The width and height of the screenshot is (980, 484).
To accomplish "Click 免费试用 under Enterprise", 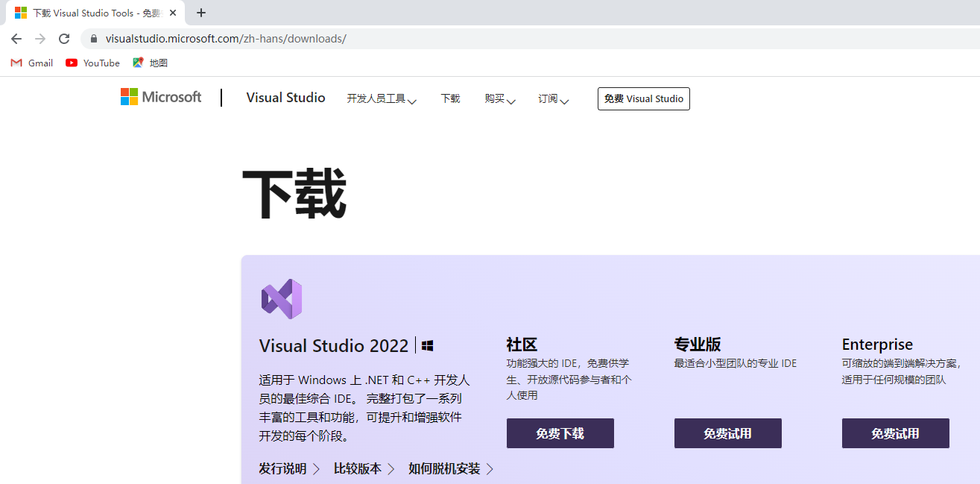I will (x=896, y=433).
